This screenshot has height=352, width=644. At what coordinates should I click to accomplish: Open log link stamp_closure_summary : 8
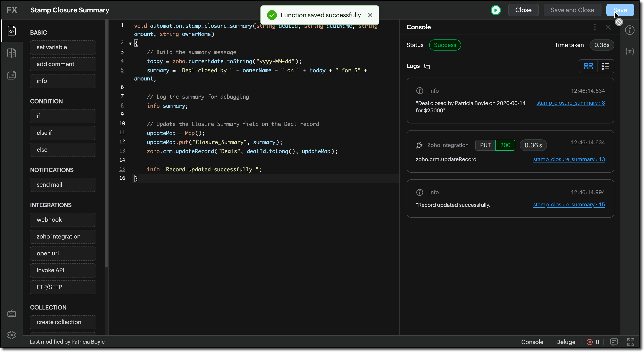(x=570, y=103)
